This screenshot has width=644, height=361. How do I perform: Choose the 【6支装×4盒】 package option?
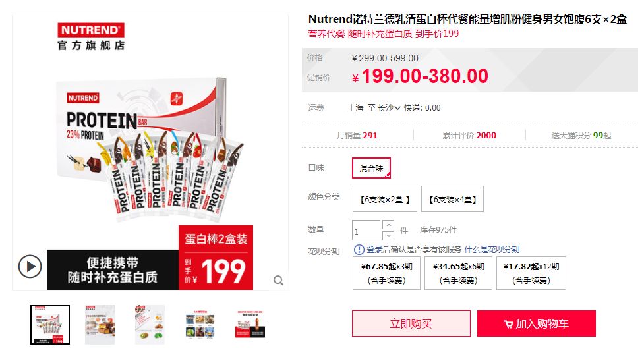pyautogui.click(x=453, y=199)
